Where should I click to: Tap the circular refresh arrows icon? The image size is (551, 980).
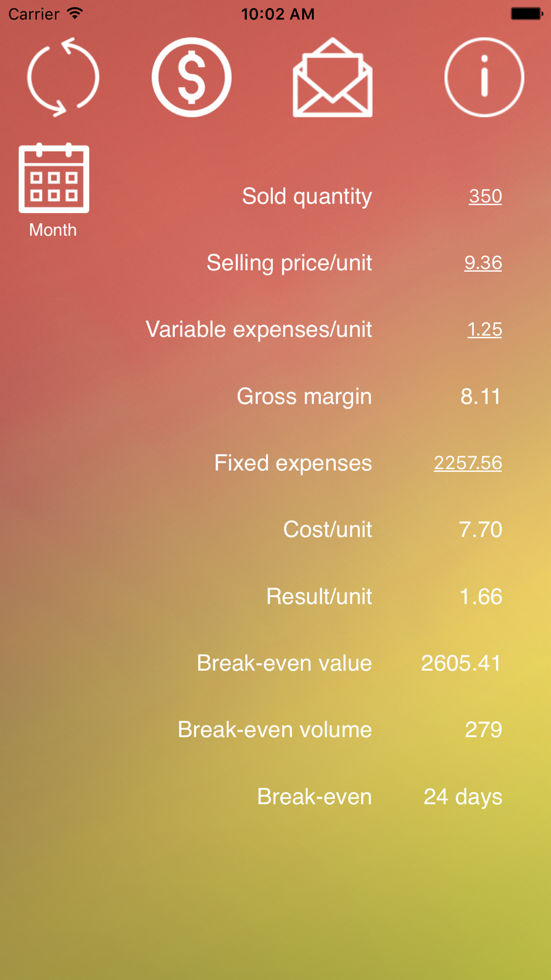[63, 77]
